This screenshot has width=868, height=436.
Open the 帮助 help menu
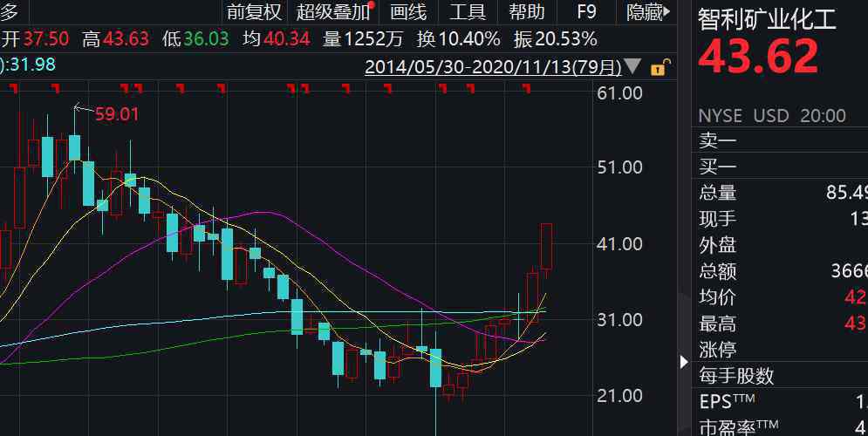(526, 12)
